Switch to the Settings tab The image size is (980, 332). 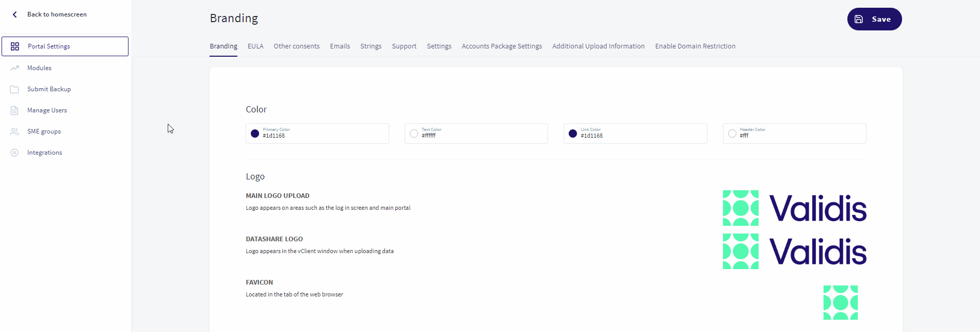(439, 46)
